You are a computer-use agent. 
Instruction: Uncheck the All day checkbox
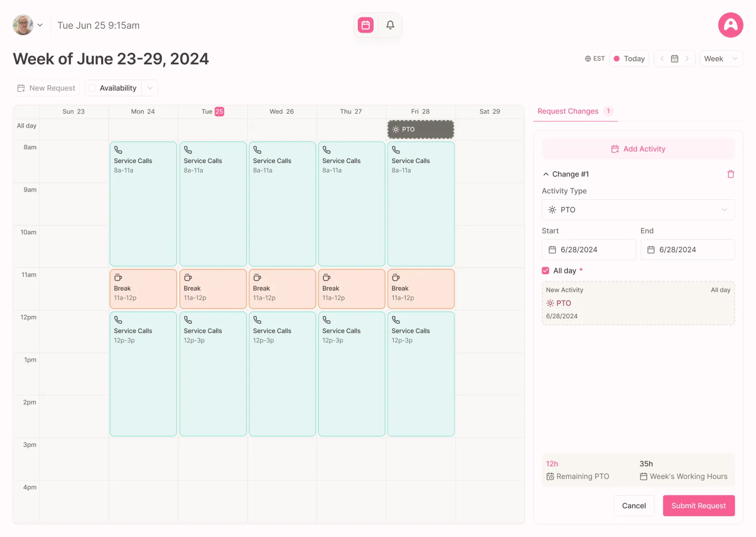[x=545, y=270]
